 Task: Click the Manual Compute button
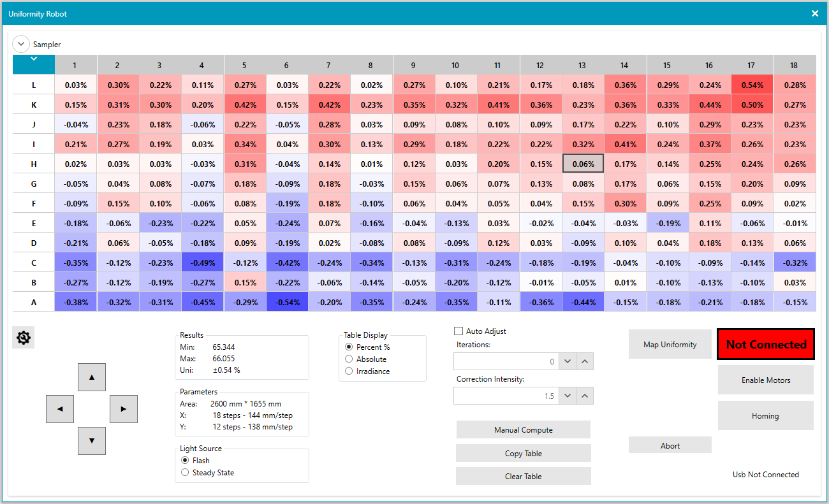click(524, 430)
